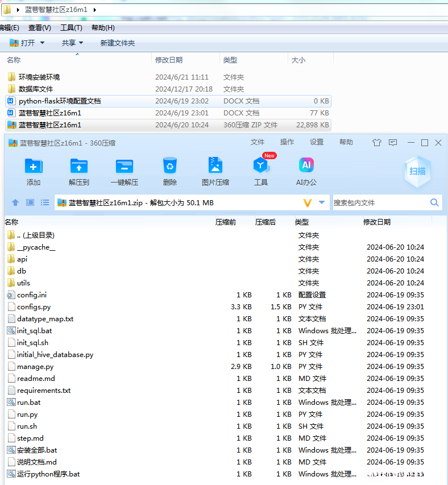Click the orange V icon in path bar
Viewport: 448px width, 485px height.
[x=308, y=203]
